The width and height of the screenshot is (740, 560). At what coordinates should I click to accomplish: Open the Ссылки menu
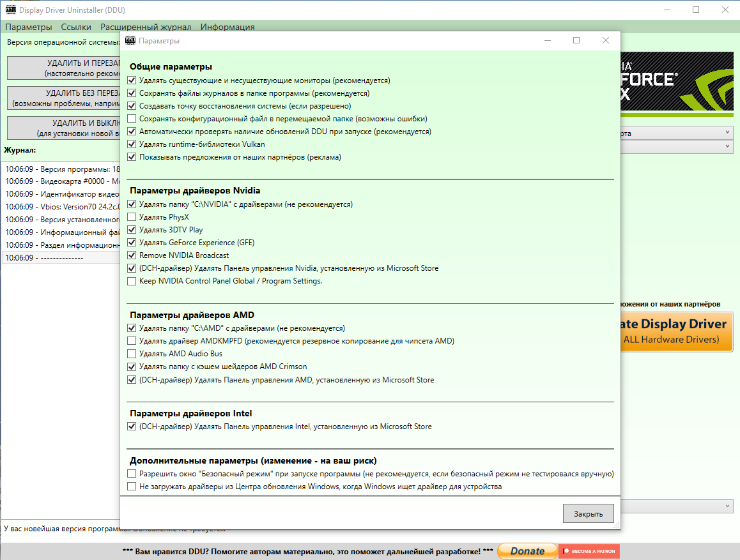[x=76, y=27]
